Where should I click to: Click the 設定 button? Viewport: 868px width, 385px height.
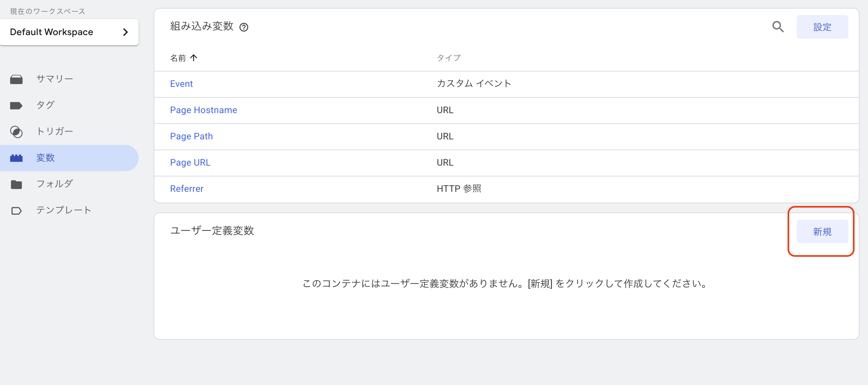tap(822, 27)
